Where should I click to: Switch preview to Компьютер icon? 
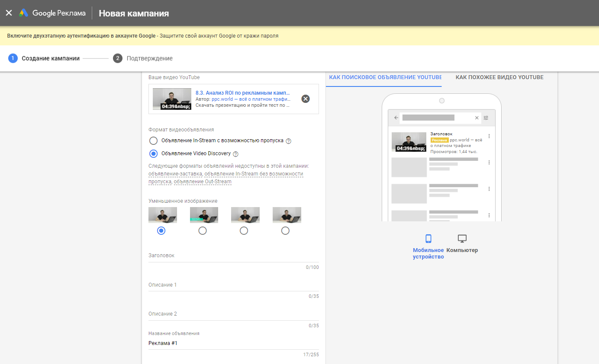click(x=462, y=239)
